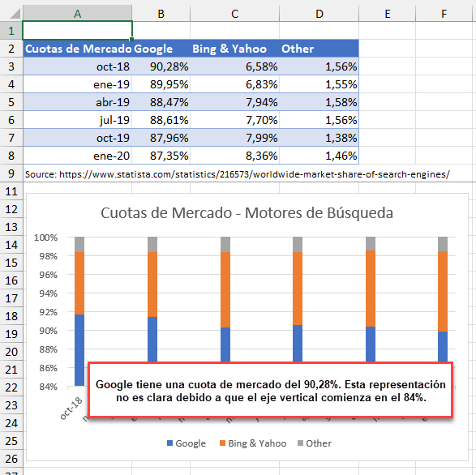Screen dimensions: 476x475
Task: Select row 1 header
Action: tap(11, 31)
